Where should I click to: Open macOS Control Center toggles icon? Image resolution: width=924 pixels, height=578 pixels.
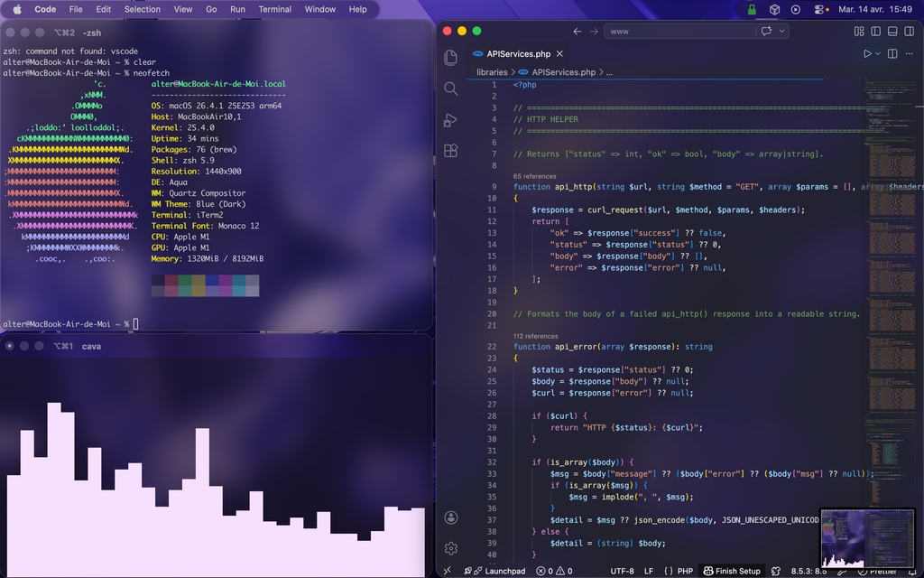click(x=820, y=9)
